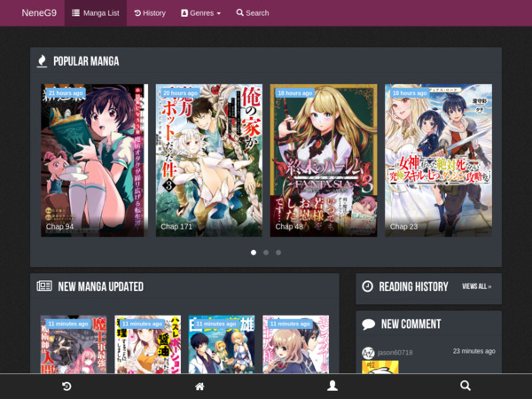Click the '20 hours ago' badge
The width and height of the screenshot is (532, 399).
[x=180, y=93]
